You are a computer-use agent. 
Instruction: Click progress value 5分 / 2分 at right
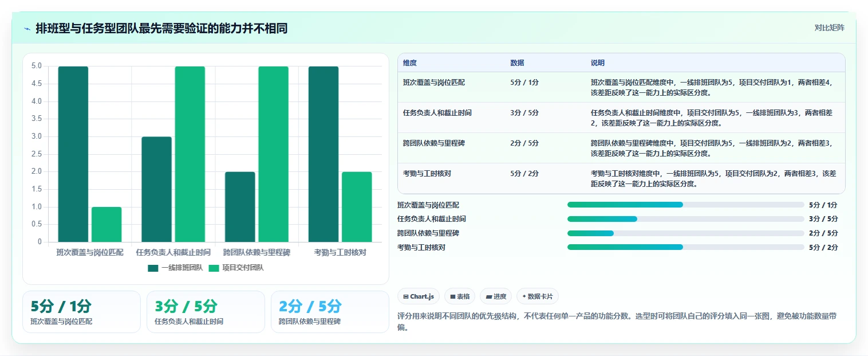pos(823,247)
